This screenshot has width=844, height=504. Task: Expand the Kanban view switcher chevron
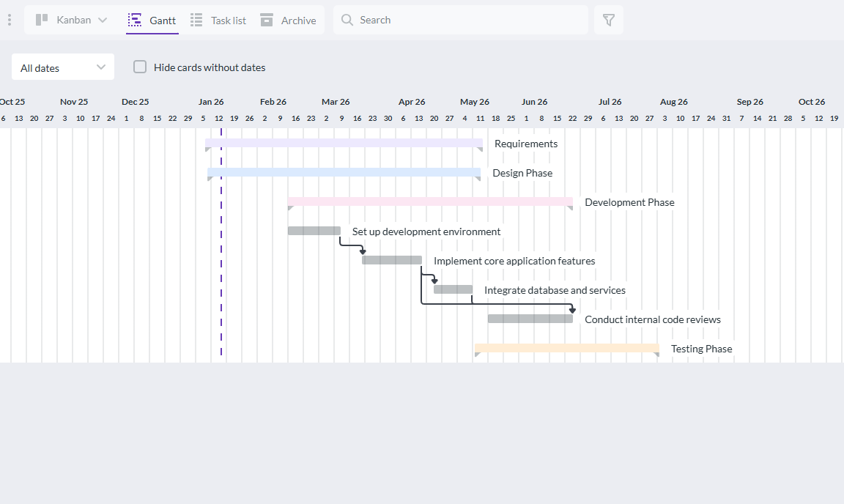(x=101, y=19)
